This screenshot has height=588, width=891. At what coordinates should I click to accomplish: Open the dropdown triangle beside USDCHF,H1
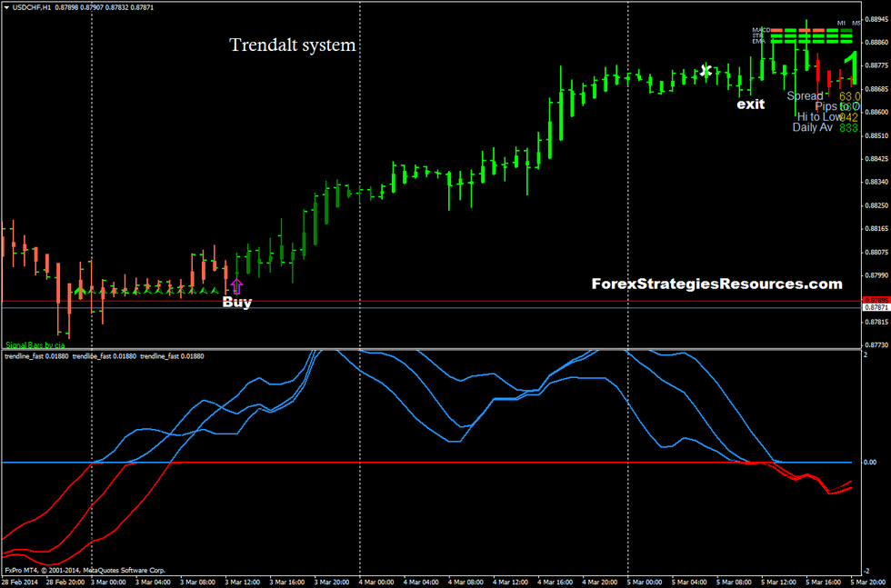coord(7,7)
